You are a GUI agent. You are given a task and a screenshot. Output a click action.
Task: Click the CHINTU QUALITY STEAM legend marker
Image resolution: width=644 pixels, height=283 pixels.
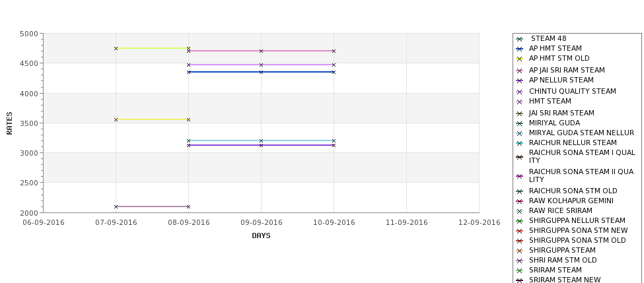(x=519, y=92)
